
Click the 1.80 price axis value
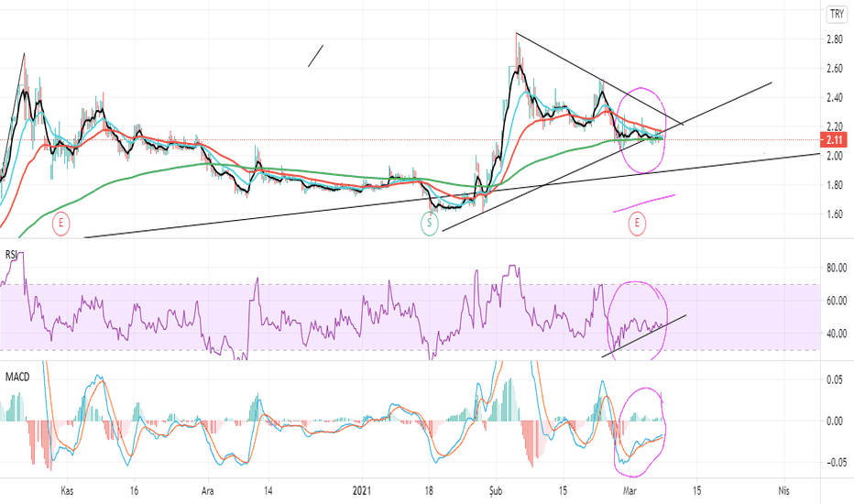point(835,185)
